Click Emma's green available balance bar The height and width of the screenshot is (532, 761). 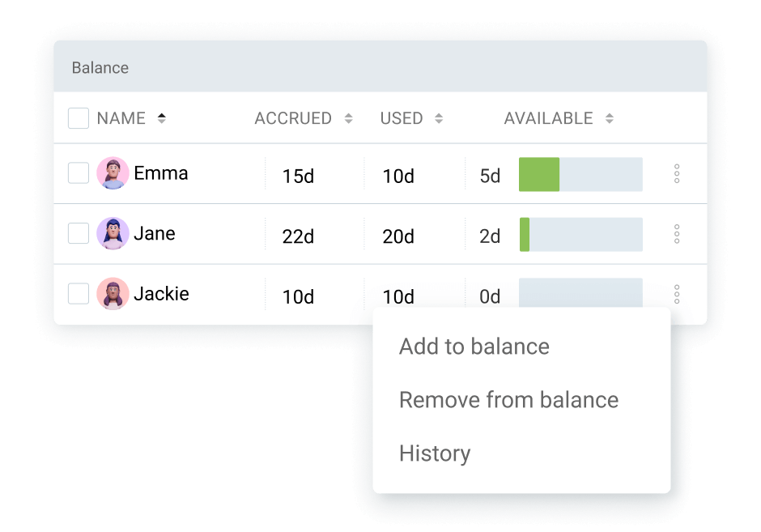(539, 174)
